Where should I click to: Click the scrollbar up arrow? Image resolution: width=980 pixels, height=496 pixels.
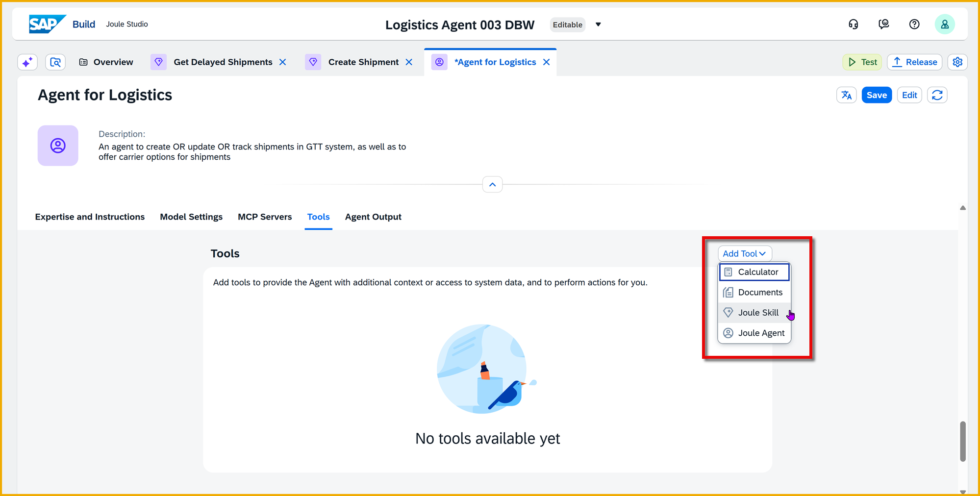(963, 208)
